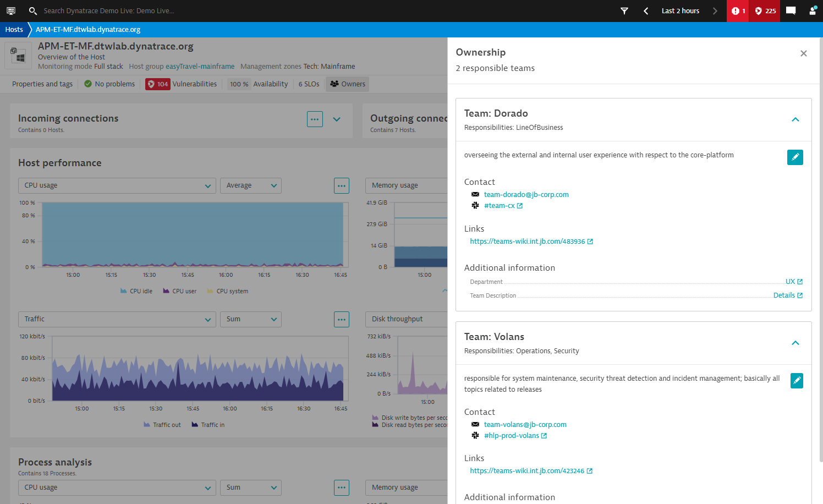
Task: Click the Last 2 hours timeframe selector
Action: (680, 10)
